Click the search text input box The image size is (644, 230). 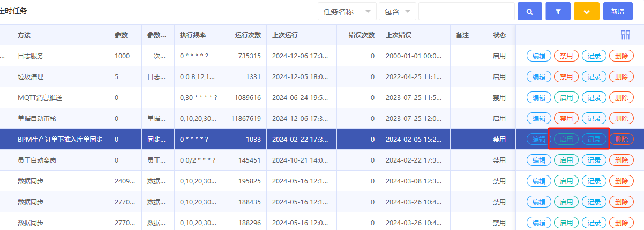click(x=466, y=11)
